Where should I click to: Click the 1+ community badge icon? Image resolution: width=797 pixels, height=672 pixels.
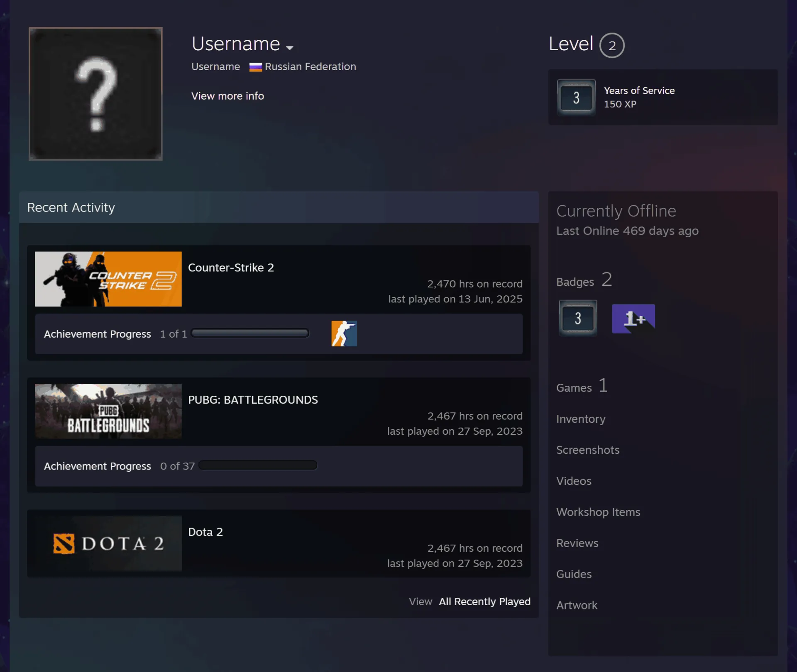coord(633,318)
